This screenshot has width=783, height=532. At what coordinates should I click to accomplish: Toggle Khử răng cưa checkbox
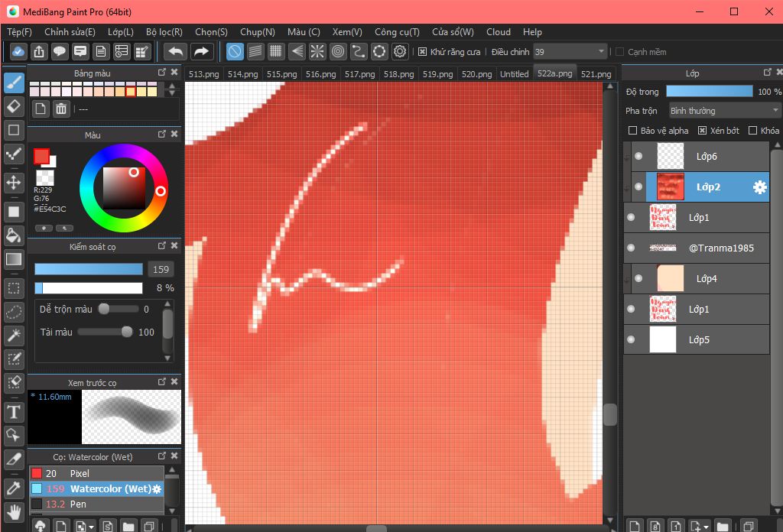click(x=422, y=52)
